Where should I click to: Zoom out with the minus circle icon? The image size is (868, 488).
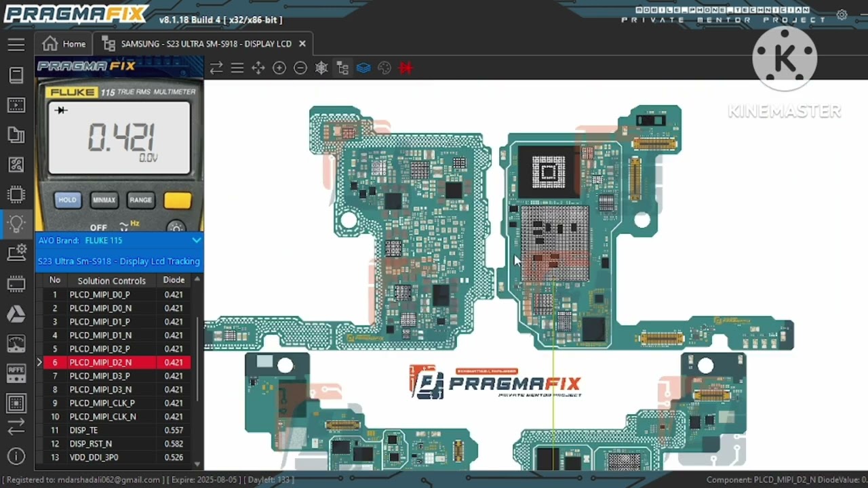pyautogui.click(x=300, y=68)
